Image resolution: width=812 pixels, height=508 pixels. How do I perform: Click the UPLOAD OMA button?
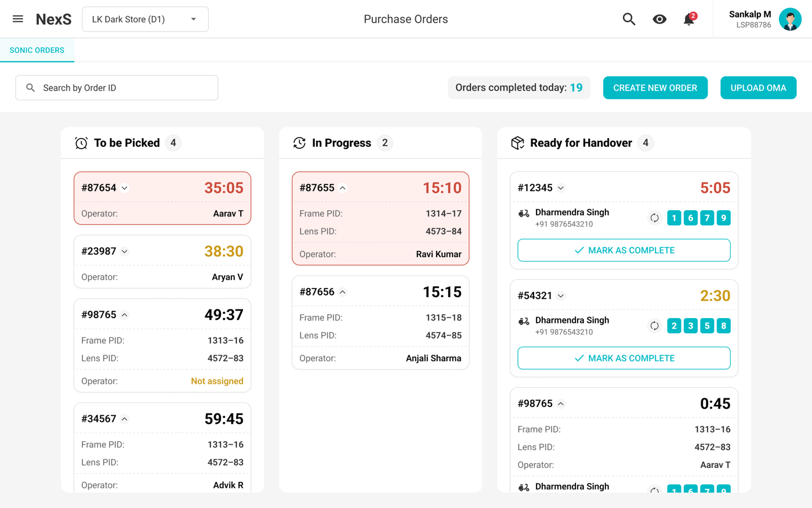758,88
